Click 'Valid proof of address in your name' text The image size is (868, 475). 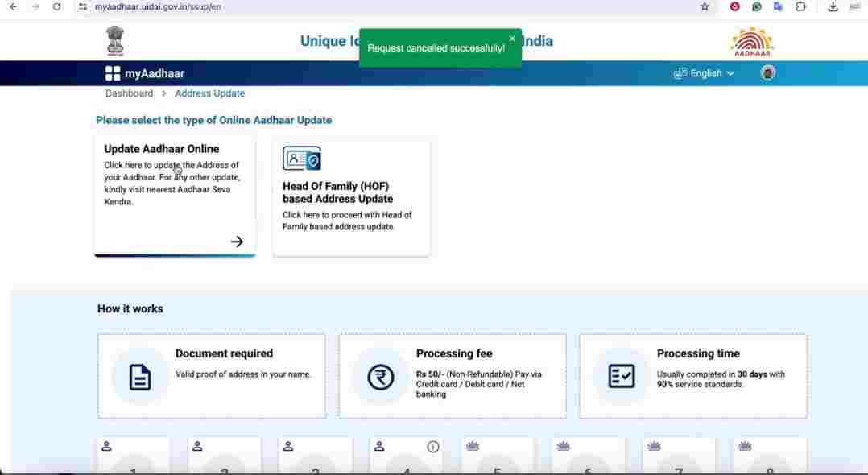[243, 374]
